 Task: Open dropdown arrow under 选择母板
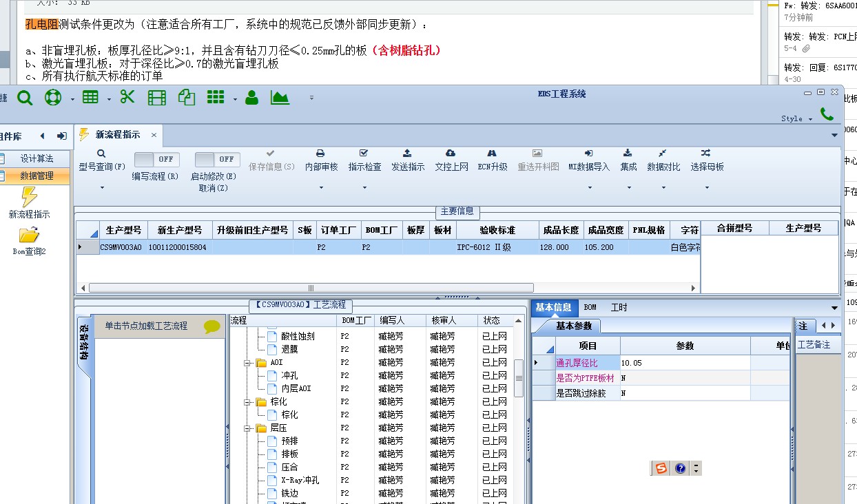707,187
